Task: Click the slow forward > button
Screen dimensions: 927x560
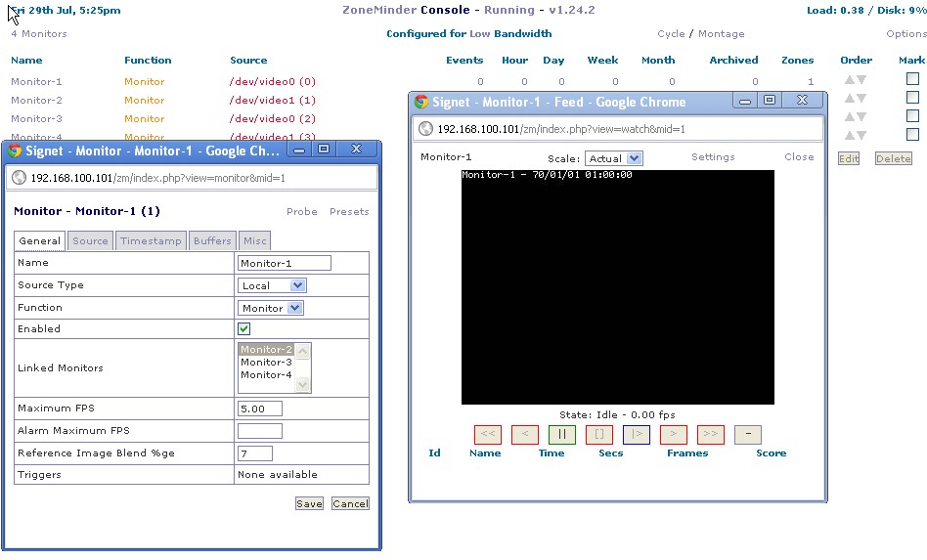Action: 674,434
